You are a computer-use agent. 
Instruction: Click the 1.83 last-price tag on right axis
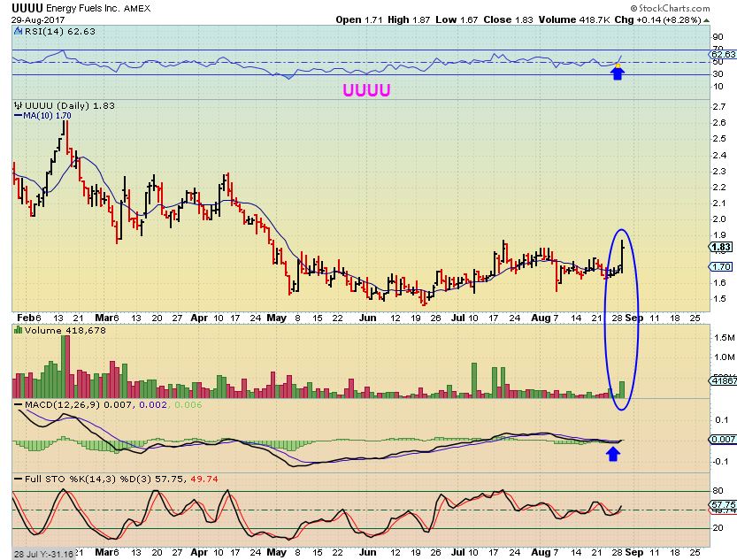(721, 247)
